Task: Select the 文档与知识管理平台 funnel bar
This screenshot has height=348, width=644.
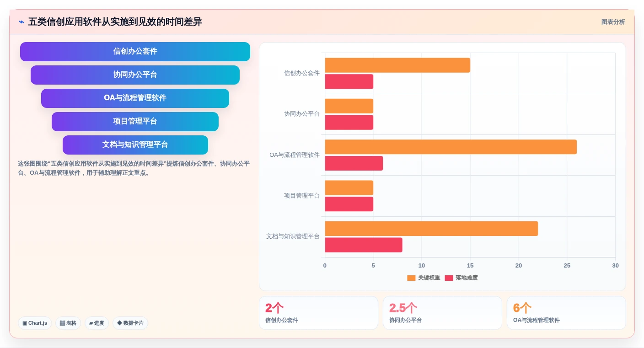Action: click(135, 145)
